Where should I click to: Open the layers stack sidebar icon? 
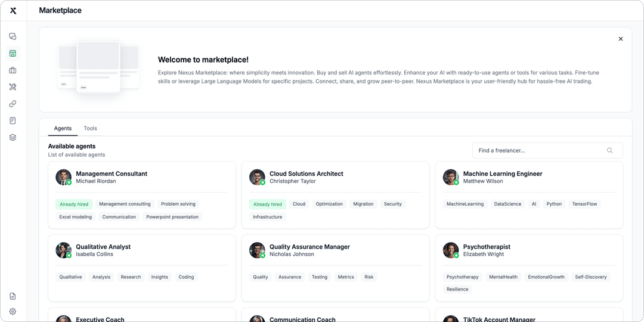coord(13,137)
